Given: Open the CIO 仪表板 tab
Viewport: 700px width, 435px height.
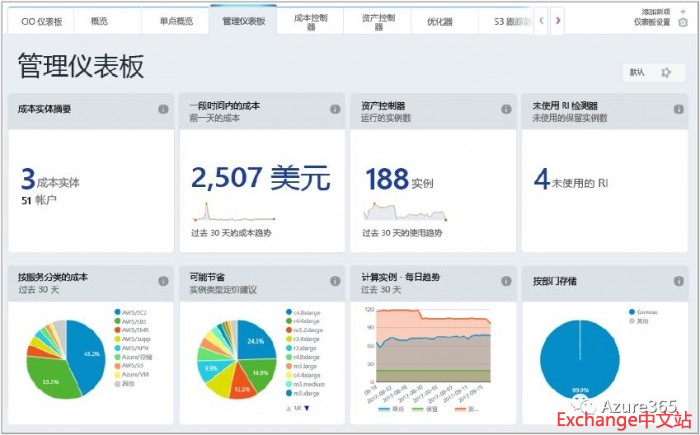Looking at the screenshot, I should [42, 20].
